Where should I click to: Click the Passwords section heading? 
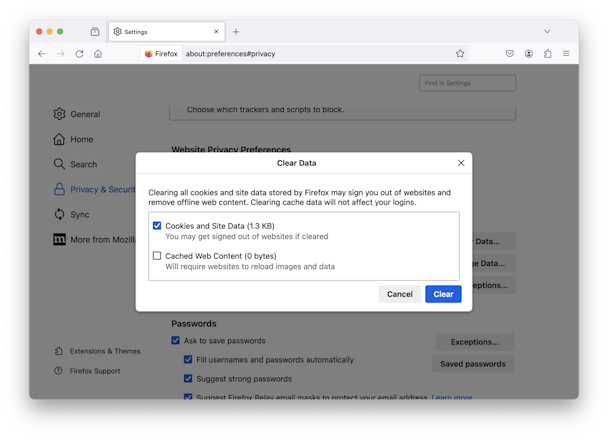[194, 324]
